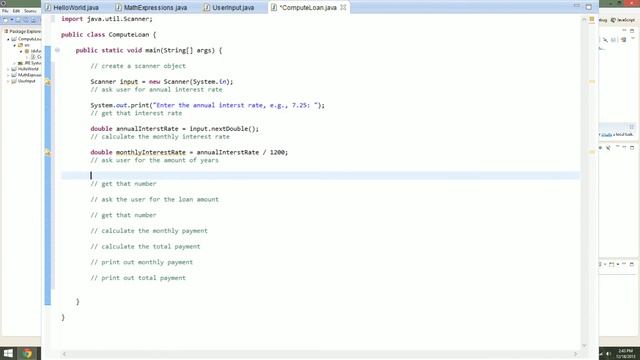This screenshot has width=640, height=360.
Task: Click the '// get that interest rate' comment
Action: click(x=136, y=113)
